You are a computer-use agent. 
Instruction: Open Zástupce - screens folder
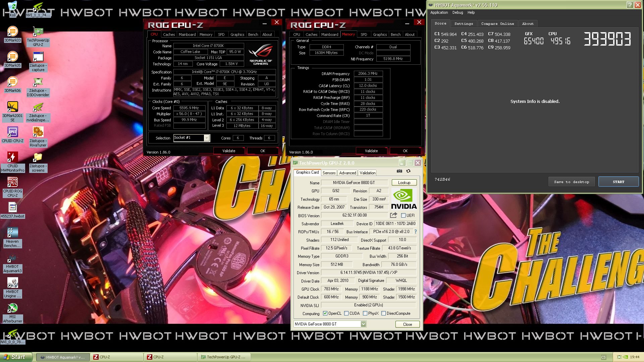click(x=38, y=162)
